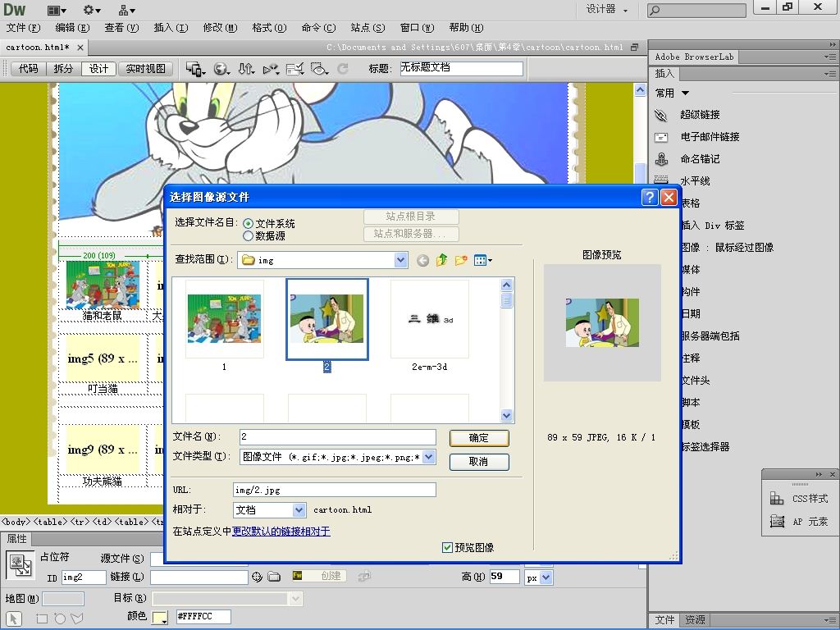Open the px unit dropdown for height
Image resolution: width=840 pixels, height=630 pixels.
pos(546,578)
